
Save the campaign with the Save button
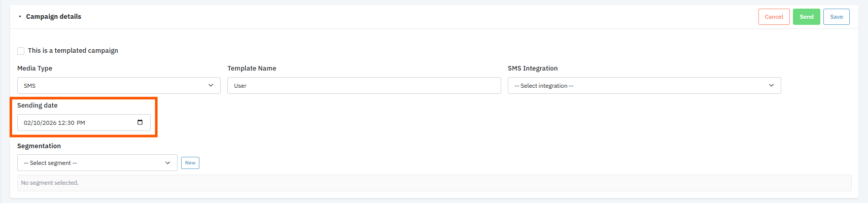click(x=836, y=17)
